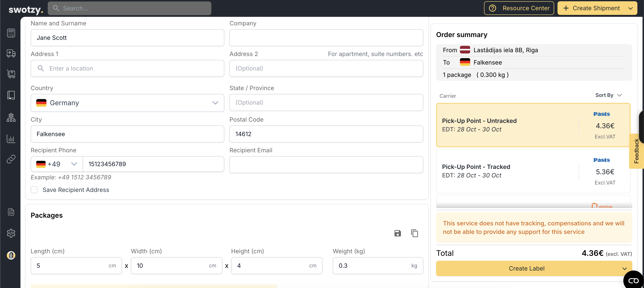Open the Sort By carrier dropdown
Screen dimensions: 644x288
point(608,95)
